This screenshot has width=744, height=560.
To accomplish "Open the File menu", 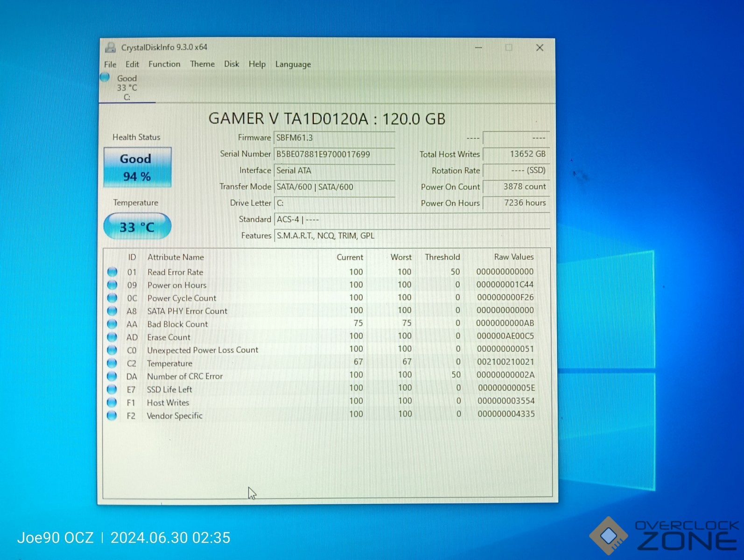I will (110, 64).
